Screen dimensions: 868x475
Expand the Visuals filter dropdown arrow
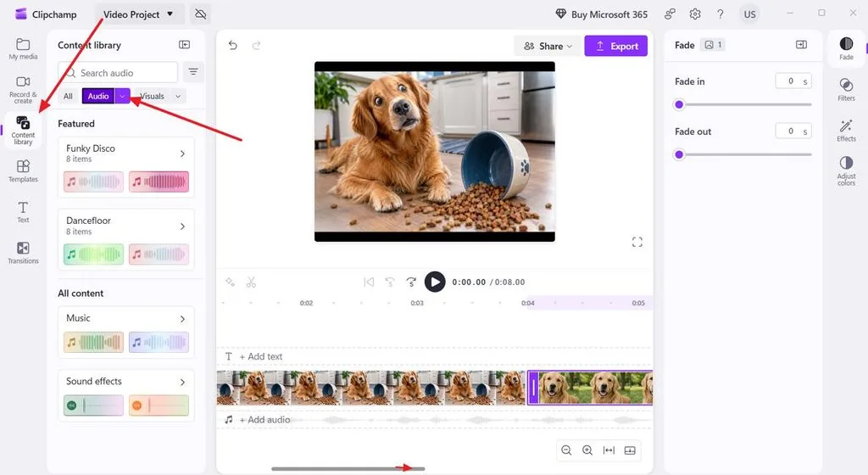click(x=178, y=96)
